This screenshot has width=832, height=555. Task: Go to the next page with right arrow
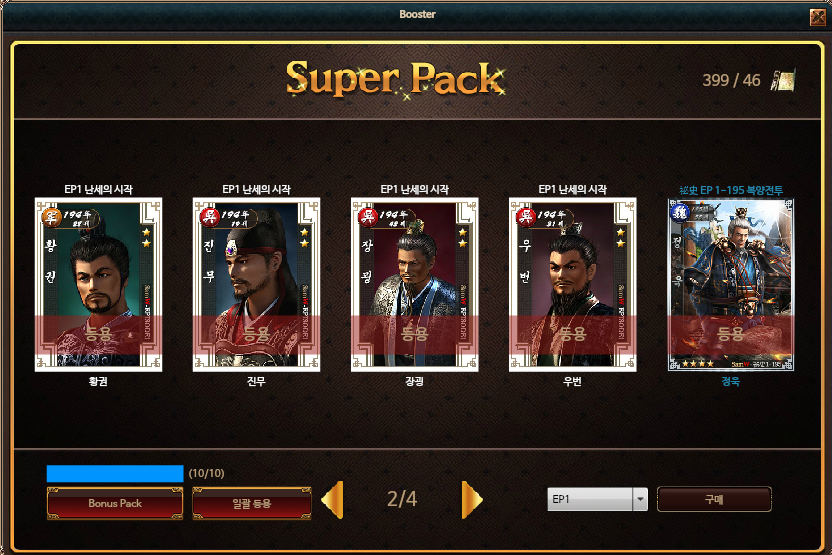[472, 499]
